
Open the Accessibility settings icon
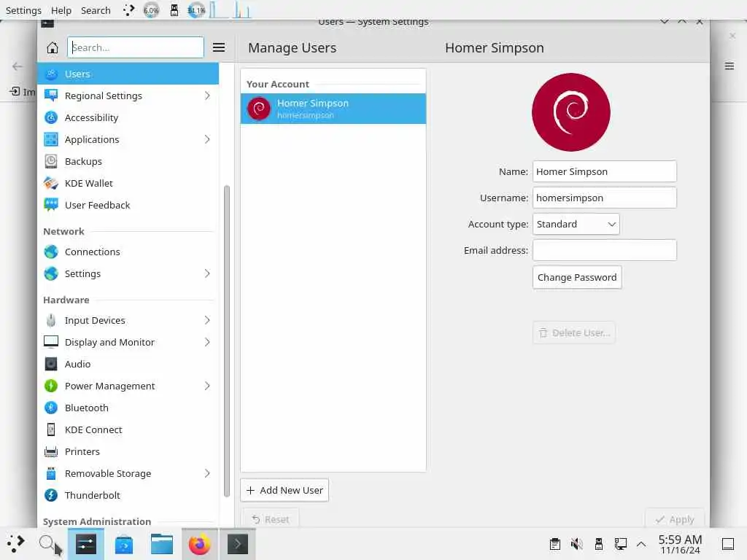pos(51,117)
